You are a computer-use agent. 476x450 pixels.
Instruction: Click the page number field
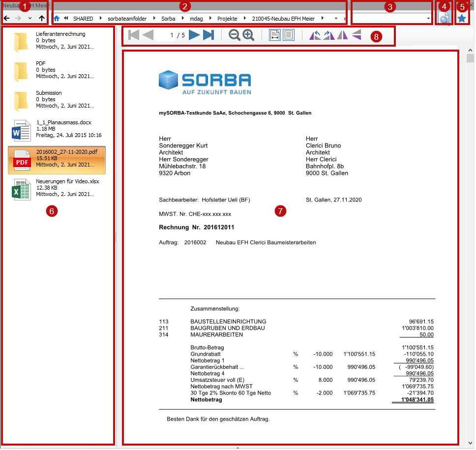pyautogui.click(x=166, y=35)
